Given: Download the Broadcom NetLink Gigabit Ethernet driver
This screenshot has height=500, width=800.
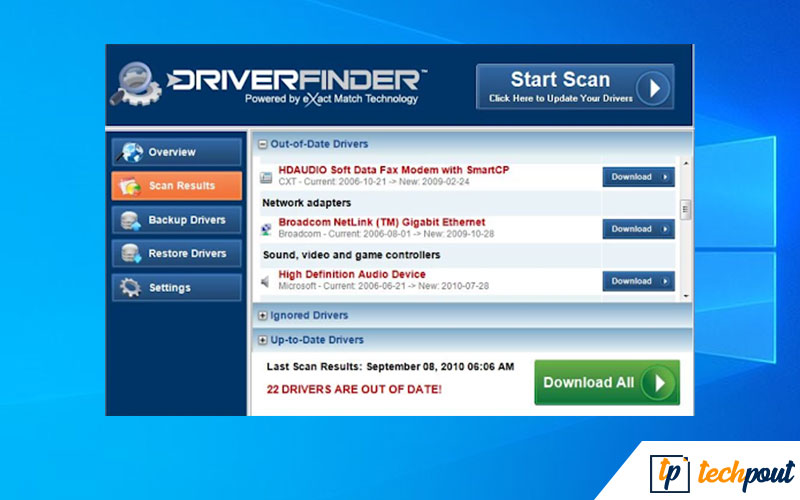Looking at the screenshot, I should [638, 229].
